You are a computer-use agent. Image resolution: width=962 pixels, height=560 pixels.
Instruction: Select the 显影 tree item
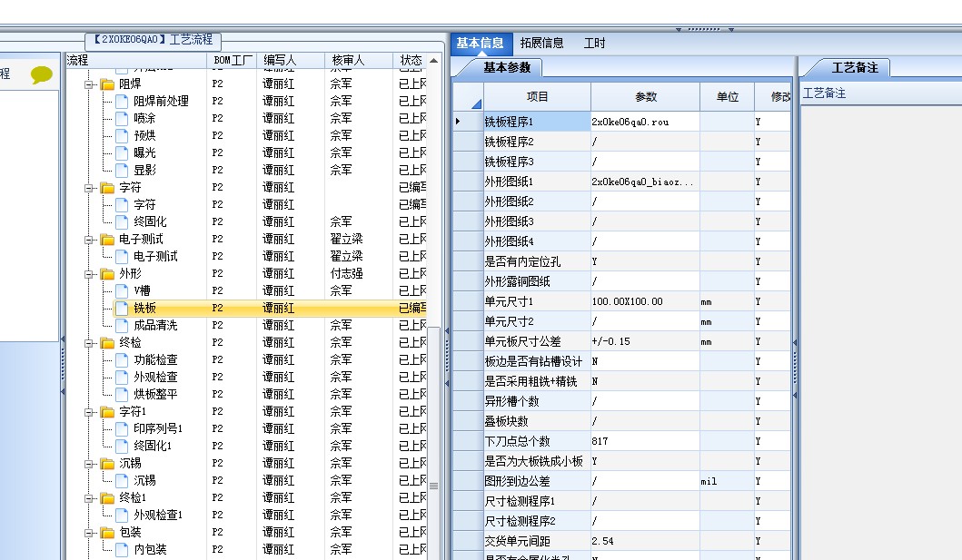coord(144,171)
